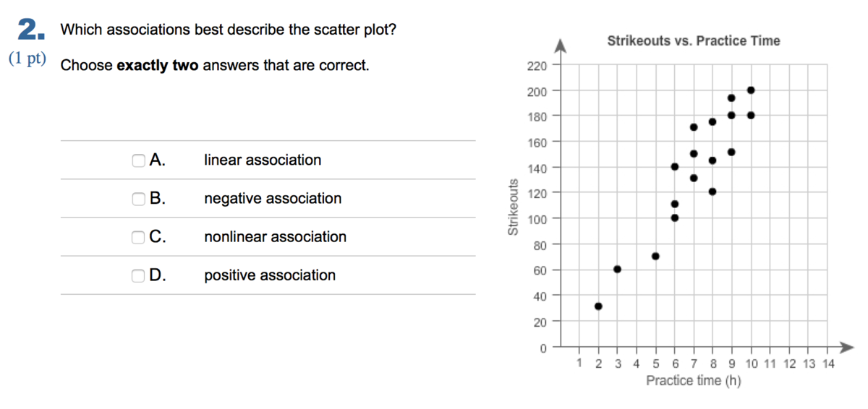Select the 'nonlinear association' answer text

point(275,237)
